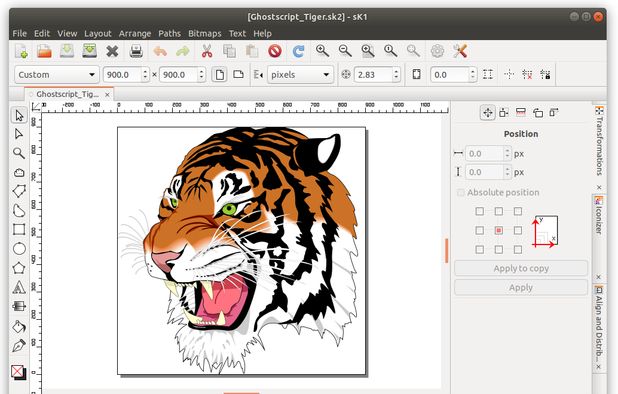Close the Ghostscript_Tig... document tab
Viewport: 618px width, 394px height.
107,95
